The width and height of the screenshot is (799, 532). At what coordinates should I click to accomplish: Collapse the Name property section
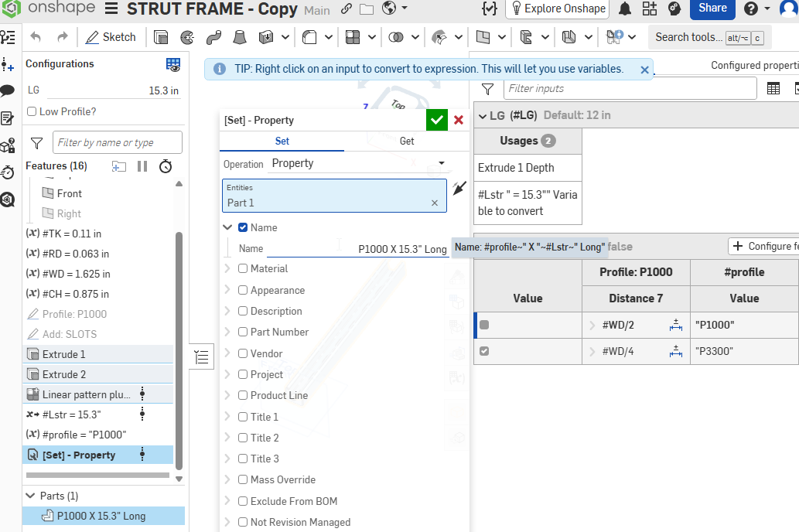227,227
